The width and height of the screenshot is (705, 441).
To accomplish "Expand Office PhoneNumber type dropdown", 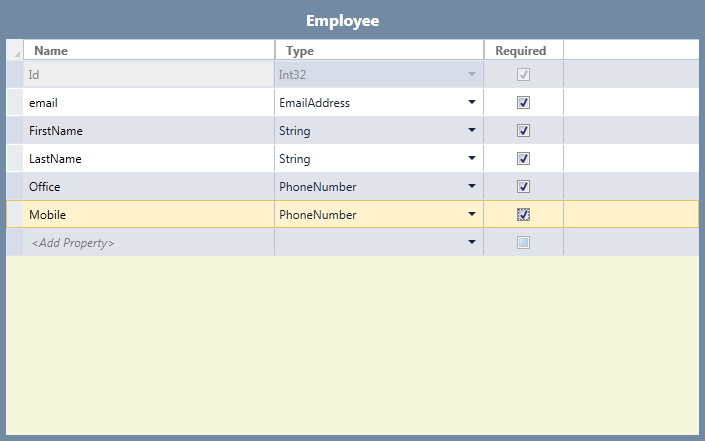I will [x=471, y=186].
